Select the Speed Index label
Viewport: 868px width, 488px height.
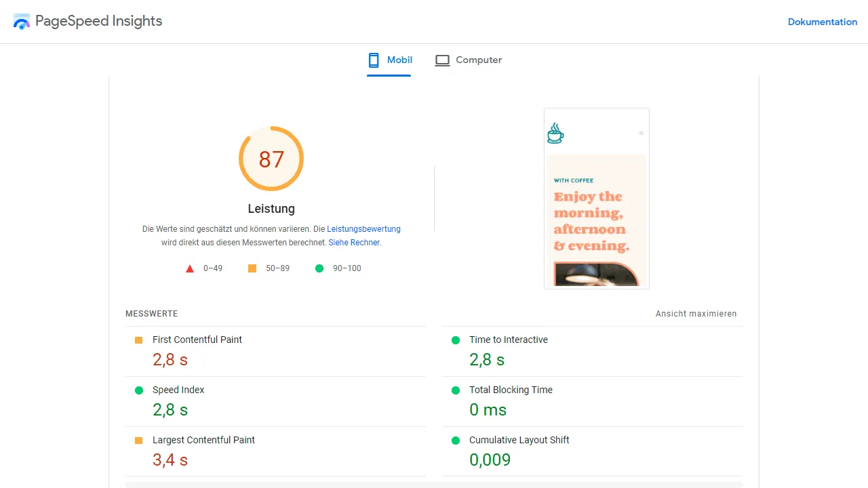click(178, 390)
